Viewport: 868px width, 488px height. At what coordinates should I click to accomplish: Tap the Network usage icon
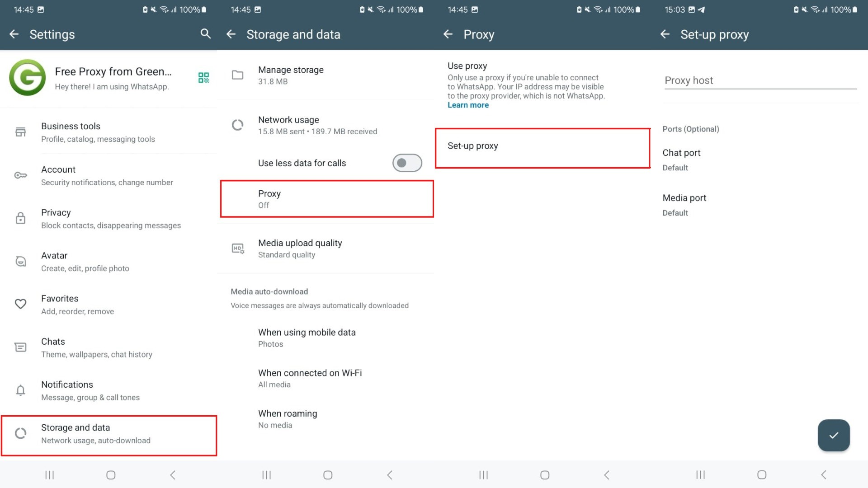(238, 125)
